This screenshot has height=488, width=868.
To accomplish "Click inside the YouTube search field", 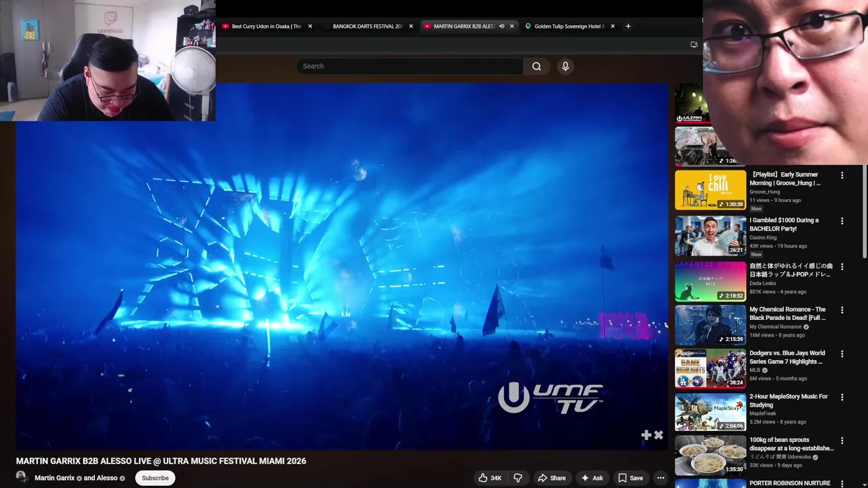I will [410, 66].
